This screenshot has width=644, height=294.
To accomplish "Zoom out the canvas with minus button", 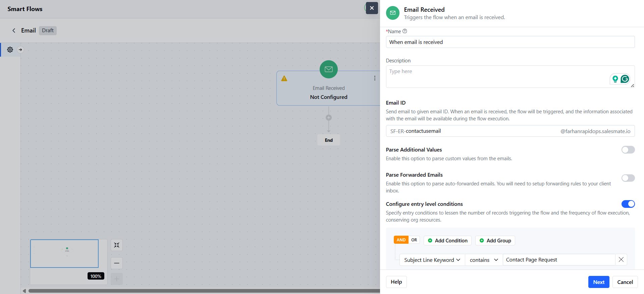I will (x=117, y=263).
